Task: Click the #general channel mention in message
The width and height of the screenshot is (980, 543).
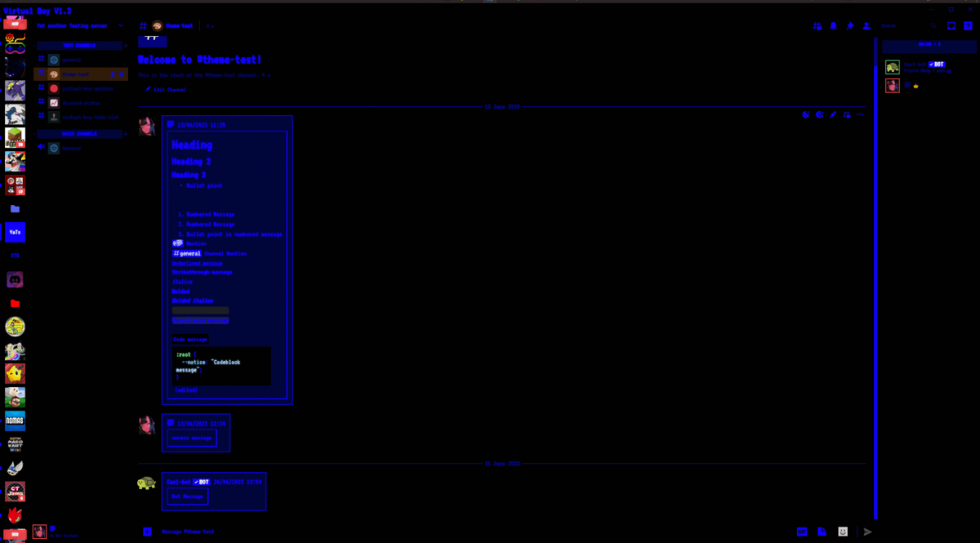Action: pos(187,254)
